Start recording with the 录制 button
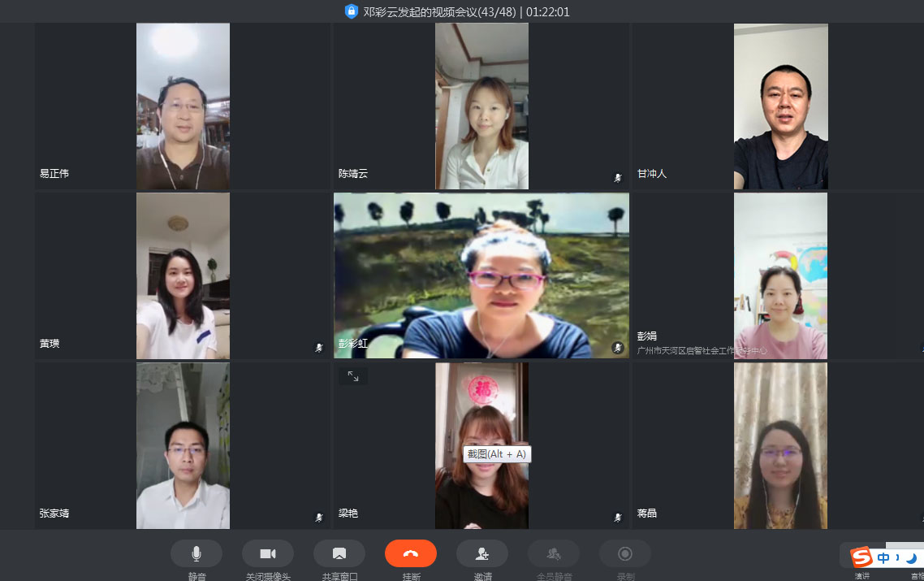The image size is (924, 581). pyautogui.click(x=624, y=553)
